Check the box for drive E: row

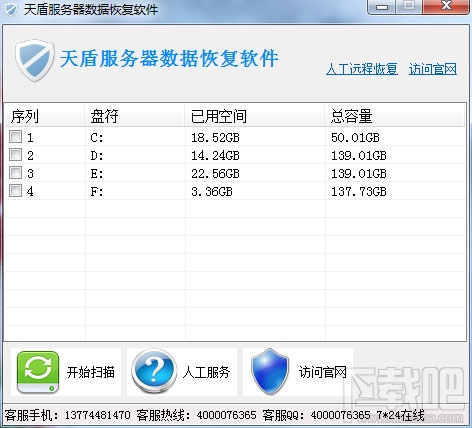pyautogui.click(x=15, y=173)
